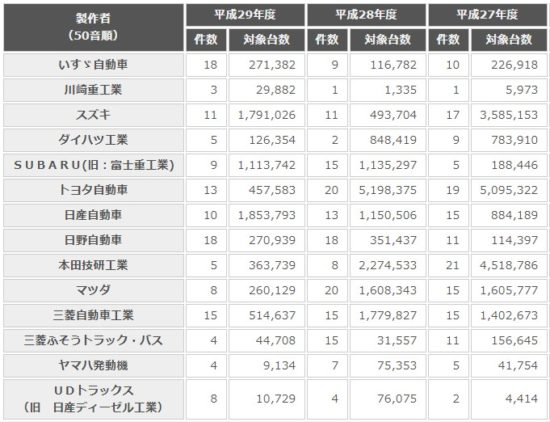The width and height of the screenshot is (550, 422).
Task: Select the 平成28年度 header cell
Action: 366,15
